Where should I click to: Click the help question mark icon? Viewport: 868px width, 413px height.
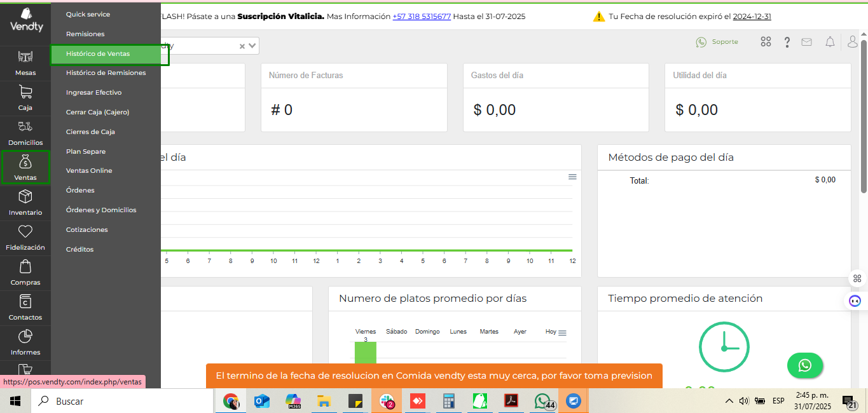[787, 42]
